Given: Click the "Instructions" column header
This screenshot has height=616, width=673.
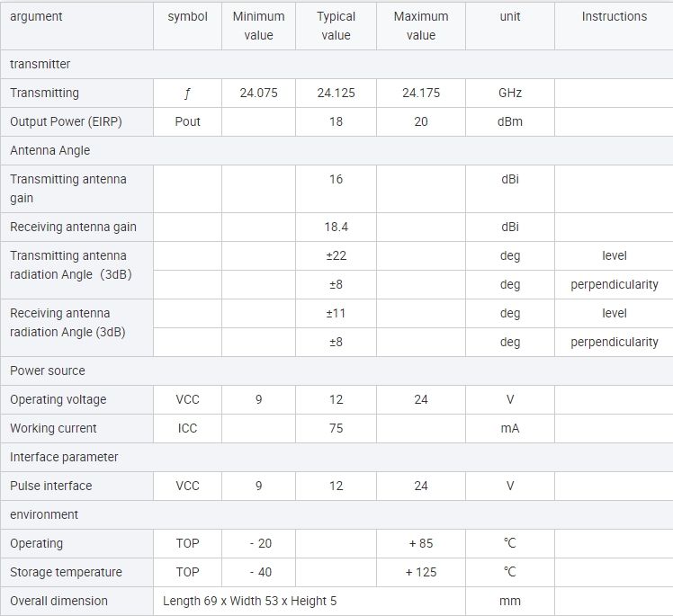Looking at the screenshot, I should [x=614, y=16].
